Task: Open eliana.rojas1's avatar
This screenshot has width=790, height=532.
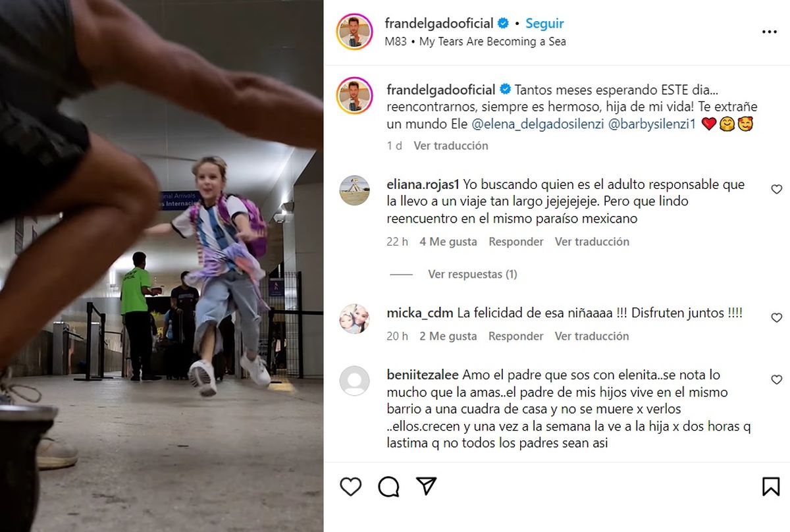Action: [354, 191]
